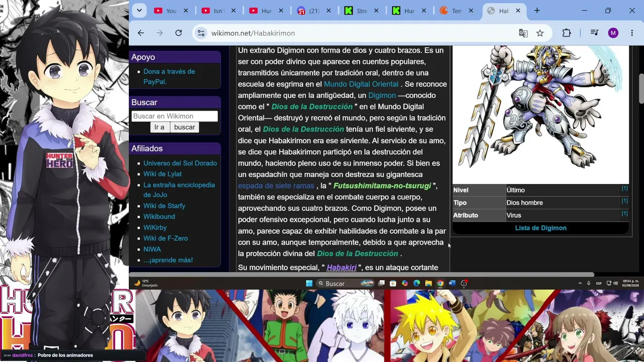Close the first YouTube 'You' tab
644x362 pixels.
click(186, 11)
